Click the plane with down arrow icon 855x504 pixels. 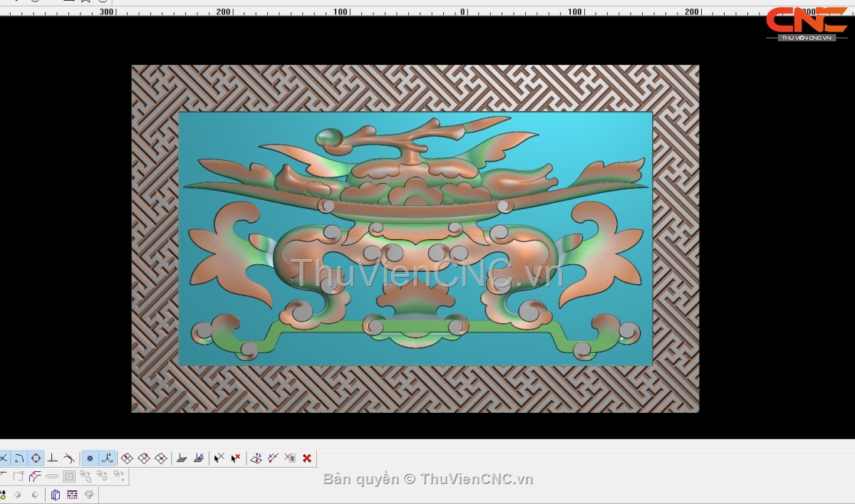[x=256, y=458]
